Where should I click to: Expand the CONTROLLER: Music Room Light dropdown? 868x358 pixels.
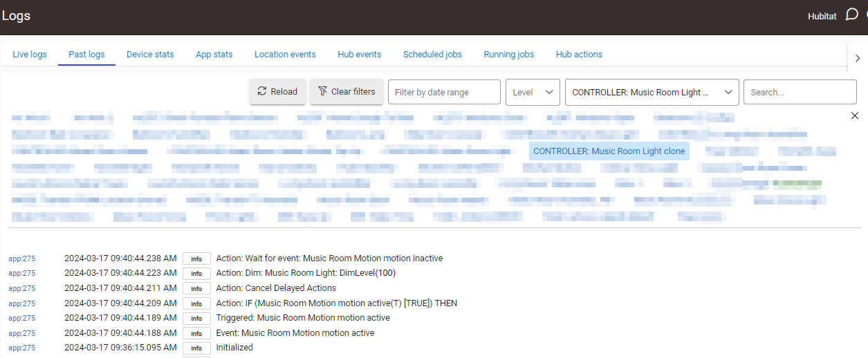[652, 92]
